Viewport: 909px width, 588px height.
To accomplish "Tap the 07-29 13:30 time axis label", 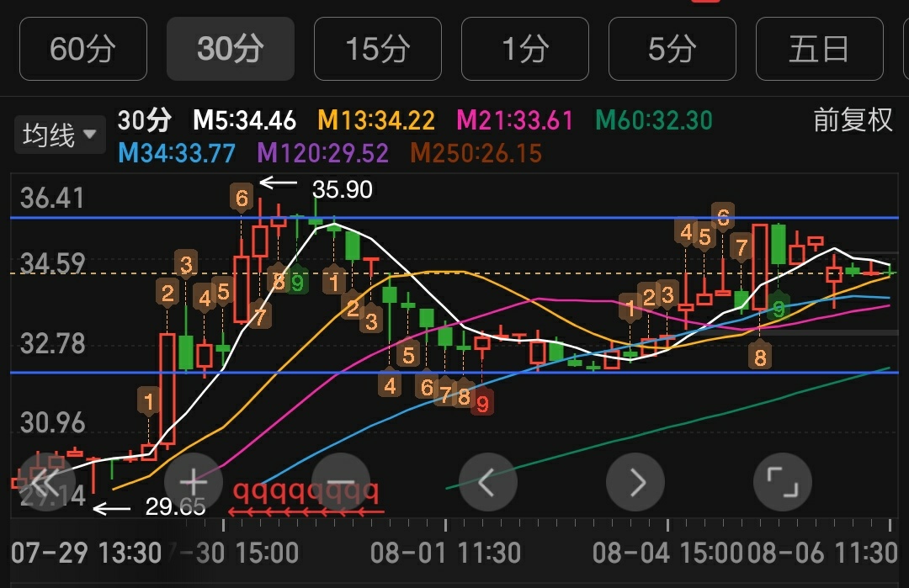I will (x=86, y=553).
